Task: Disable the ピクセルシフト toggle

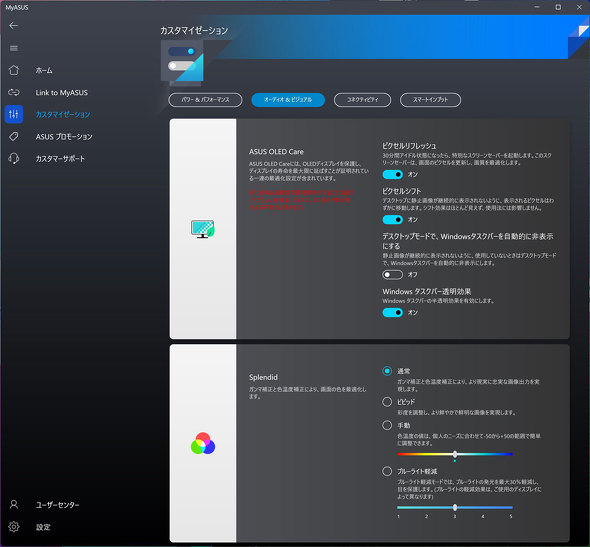Action: coord(392,219)
